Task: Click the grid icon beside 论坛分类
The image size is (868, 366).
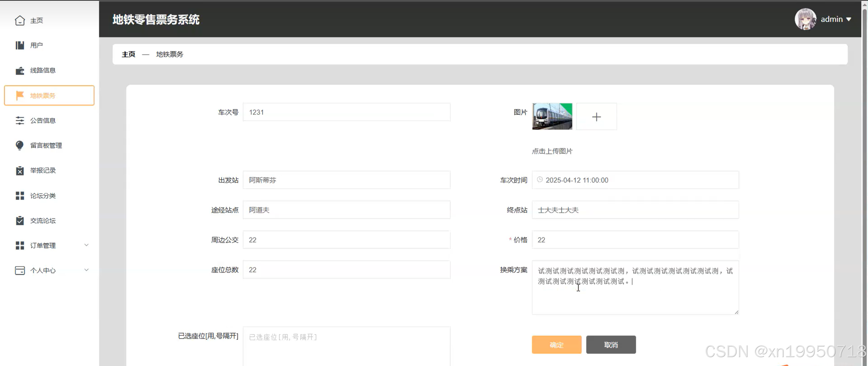Action: coord(20,196)
